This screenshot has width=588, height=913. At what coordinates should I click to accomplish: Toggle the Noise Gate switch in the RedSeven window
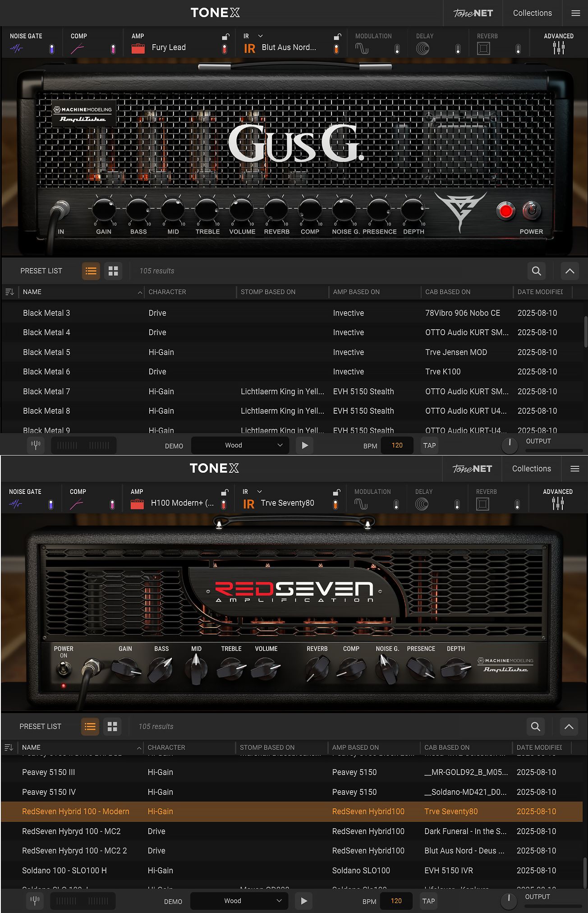click(x=51, y=504)
